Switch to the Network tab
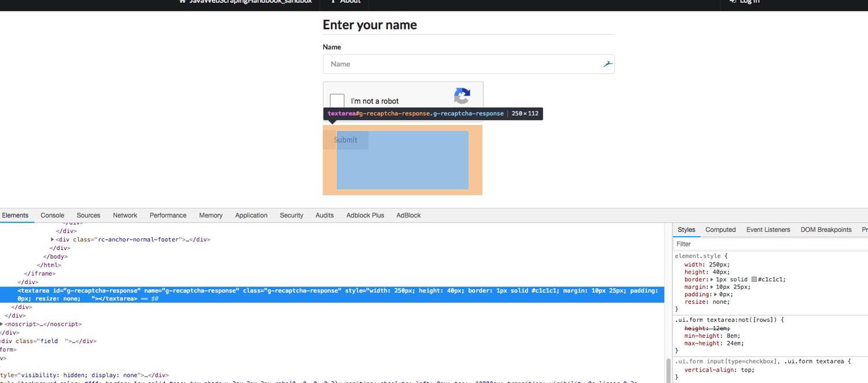Screen dimensions: 868x383 pos(125,215)
